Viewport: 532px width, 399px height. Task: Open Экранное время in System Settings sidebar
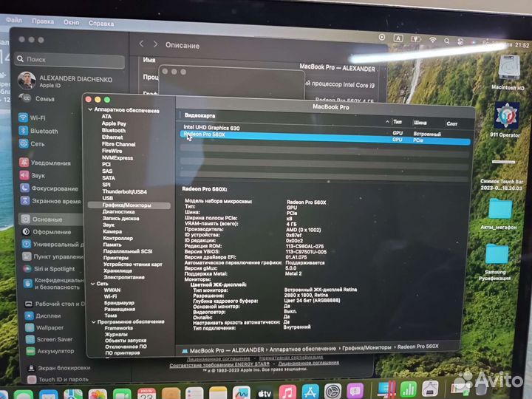click(x=50, y=201)
